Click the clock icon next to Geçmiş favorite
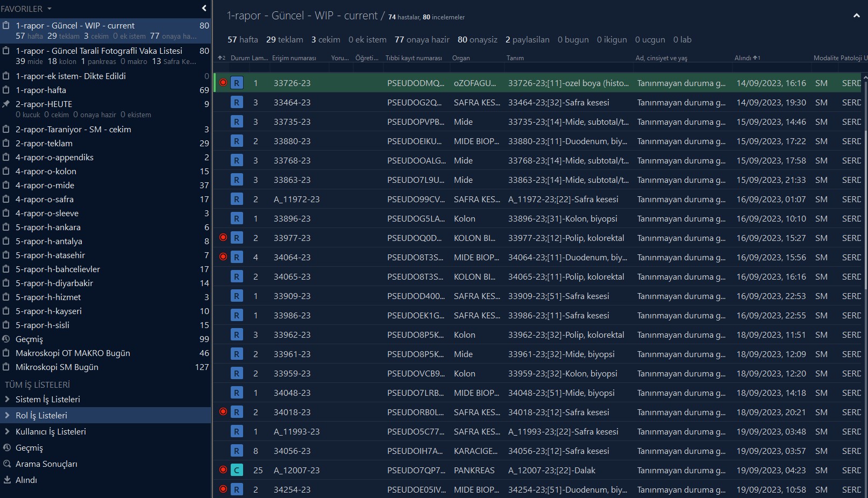The height and width of the screenshot is (498, 868). (x=6, y=339)
